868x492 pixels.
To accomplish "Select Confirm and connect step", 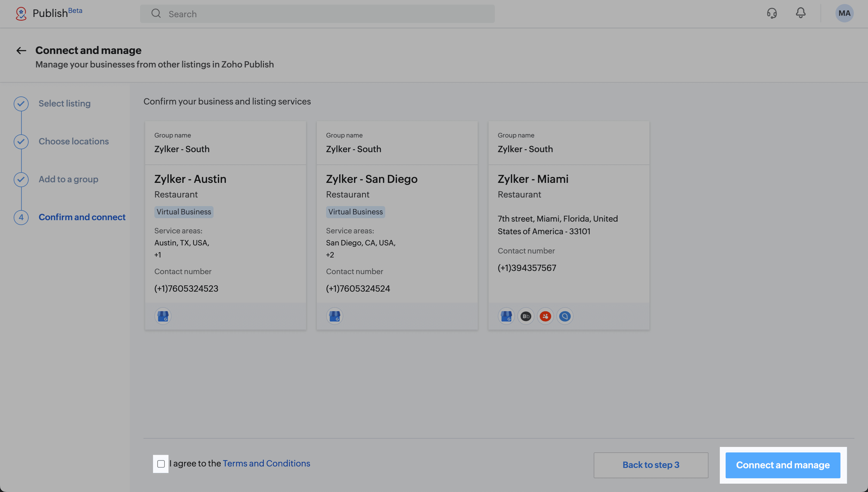I will point(82,217).
